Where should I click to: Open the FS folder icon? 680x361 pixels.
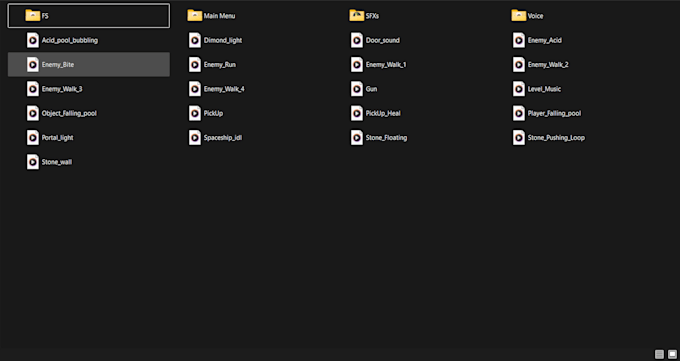[33, 16]
